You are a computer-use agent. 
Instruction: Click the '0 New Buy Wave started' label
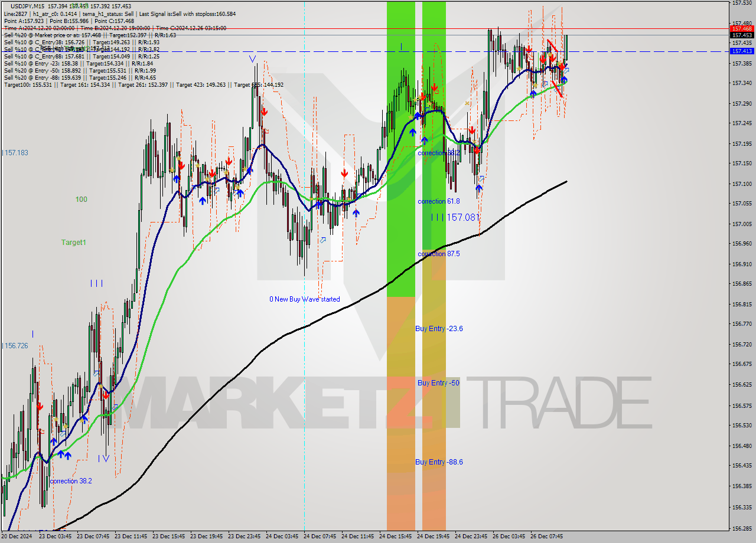pyautogui.click(x=305, y=299)
